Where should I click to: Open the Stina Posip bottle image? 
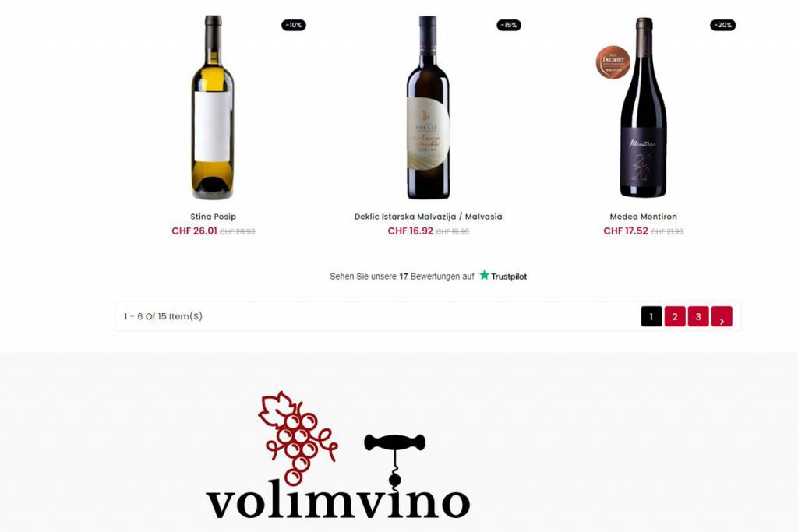[213, 107]
